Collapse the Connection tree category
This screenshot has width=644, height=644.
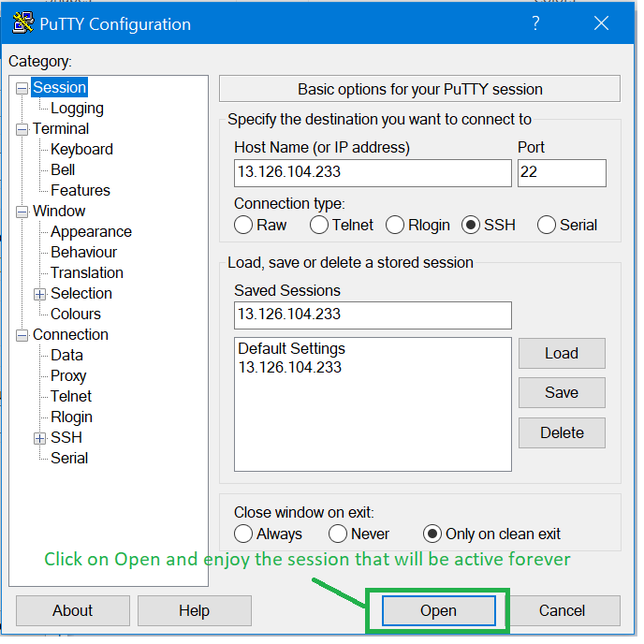pos(22,335)
